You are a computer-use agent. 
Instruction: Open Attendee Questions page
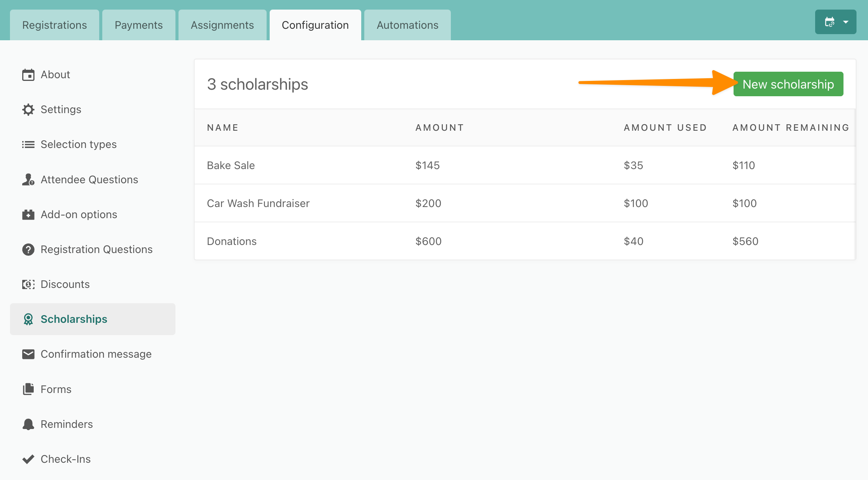[x=93, y=179]
